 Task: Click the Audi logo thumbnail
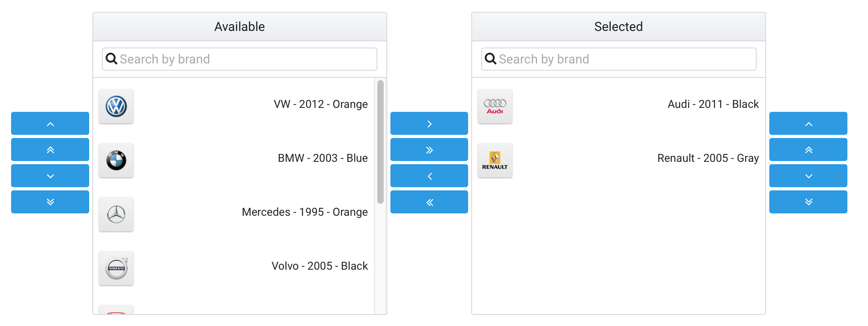(x=495, y=106)
